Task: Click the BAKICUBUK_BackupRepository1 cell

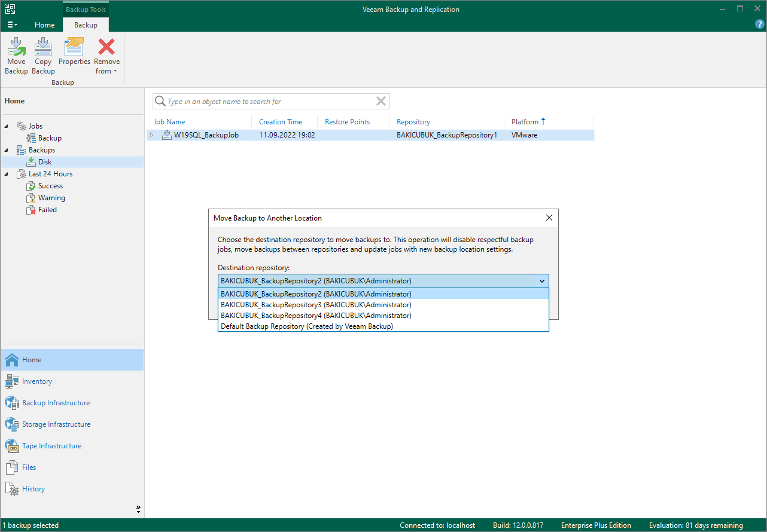Action: tap(447, 135)
